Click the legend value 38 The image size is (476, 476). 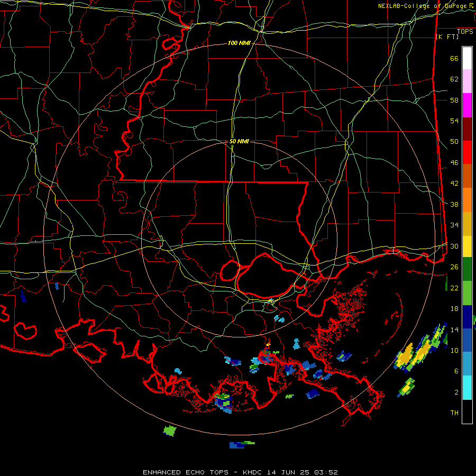(454, 204)
